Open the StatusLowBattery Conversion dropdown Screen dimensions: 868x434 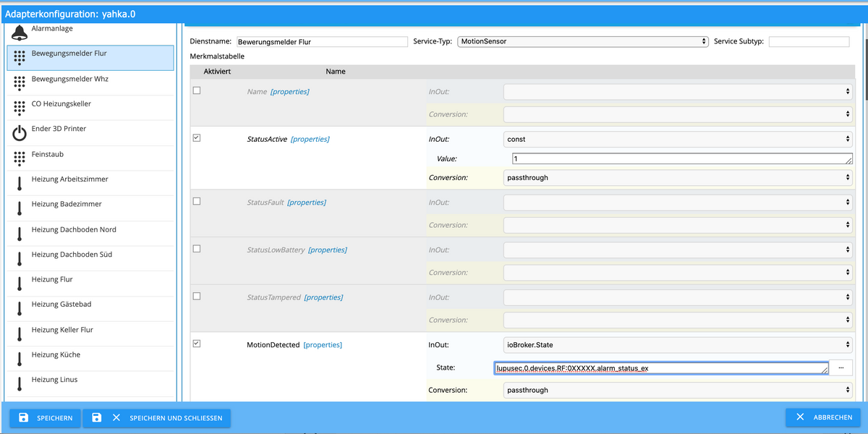[678, 272]
